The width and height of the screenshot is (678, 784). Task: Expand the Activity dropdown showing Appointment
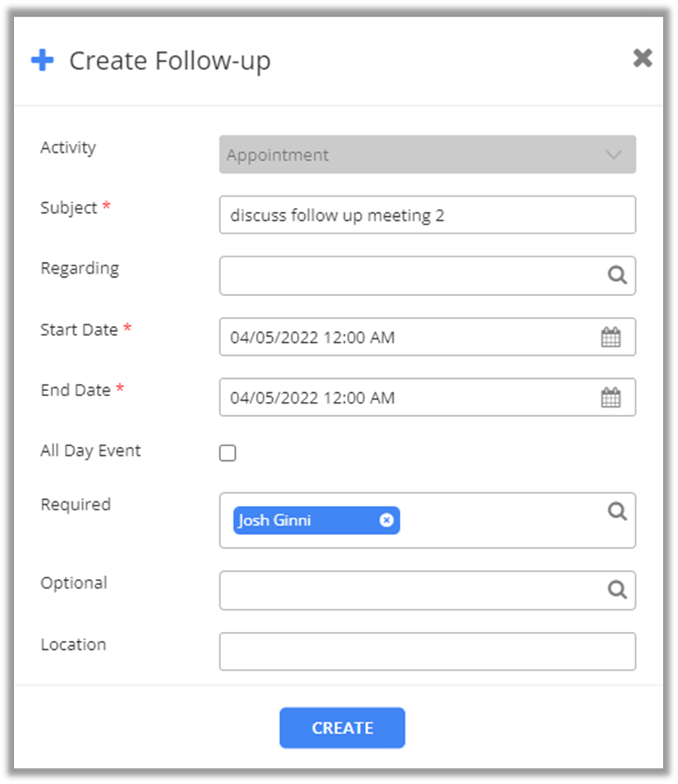[x=427, y=154]
